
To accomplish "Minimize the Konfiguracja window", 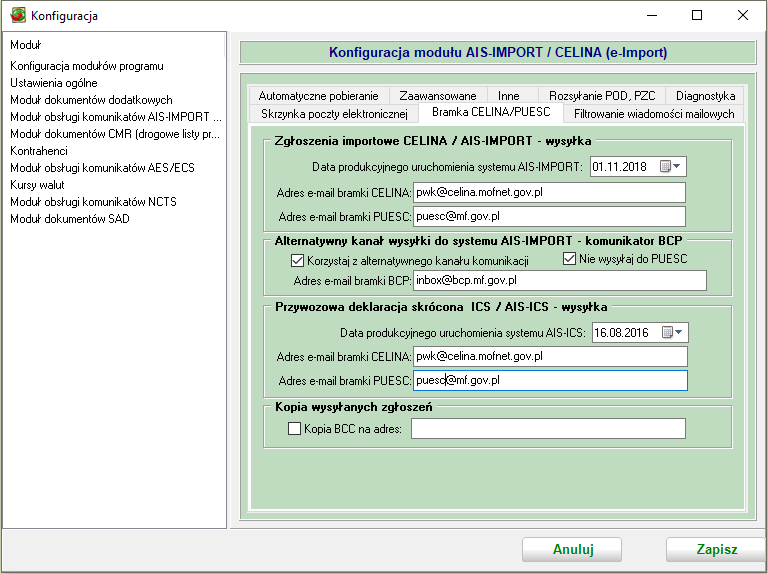I will 651,15.
